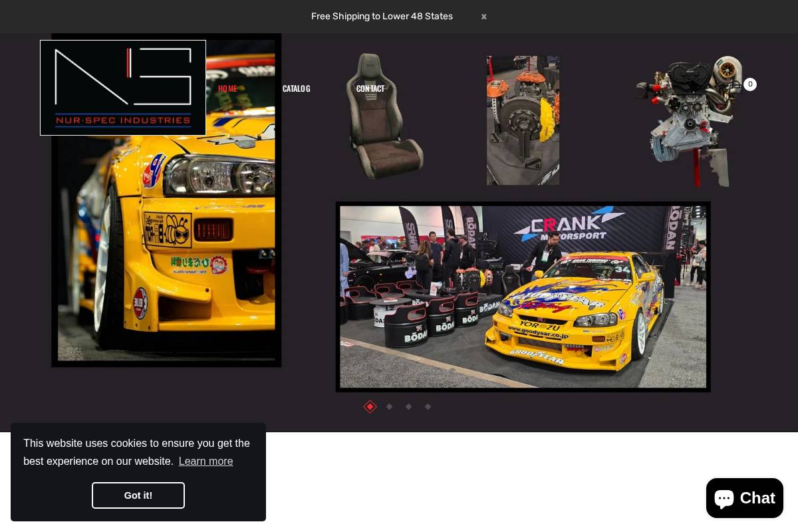Open the chat widget bubble

(744, 498)
